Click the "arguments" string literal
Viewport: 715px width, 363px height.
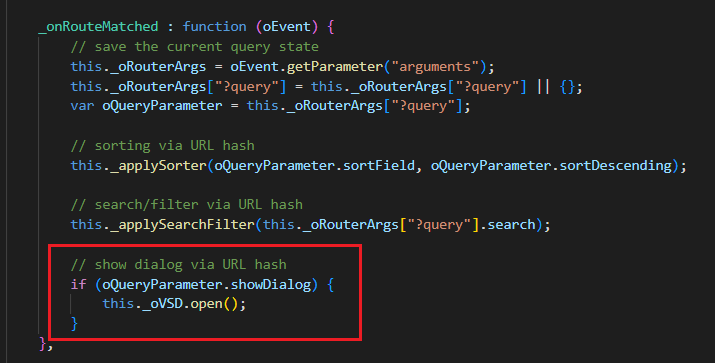[435, 67]
